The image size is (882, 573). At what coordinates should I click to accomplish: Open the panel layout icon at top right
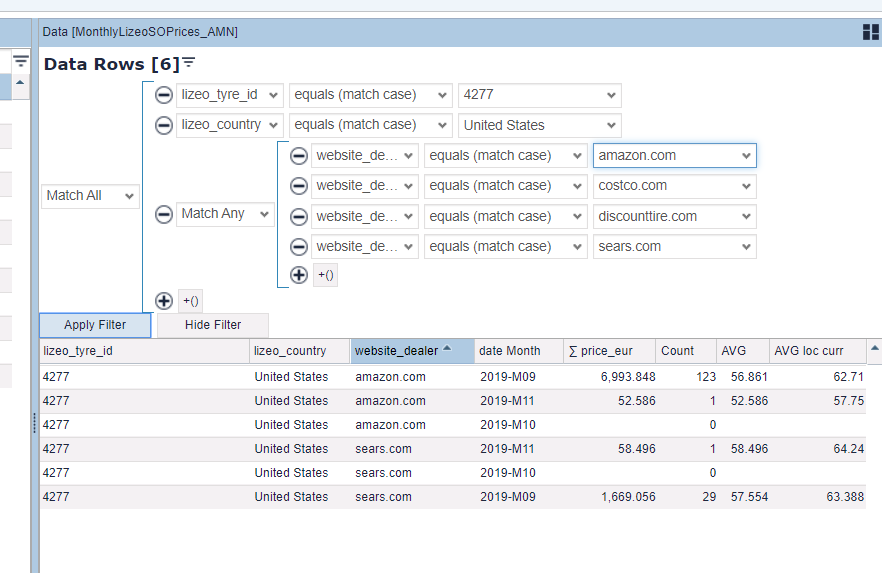point(870,32)
